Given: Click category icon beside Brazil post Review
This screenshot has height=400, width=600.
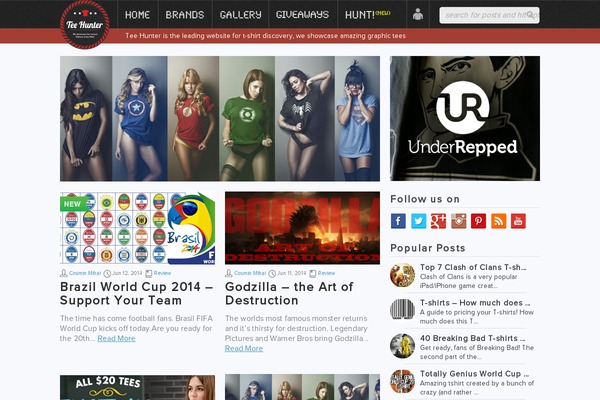Looking at the screenshot, I should coord(148,273).
